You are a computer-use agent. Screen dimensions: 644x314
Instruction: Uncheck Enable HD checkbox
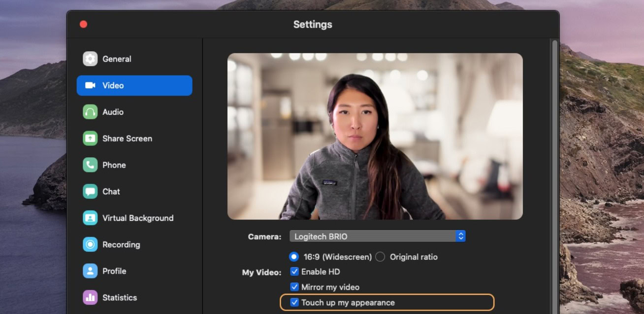pyautogui.click(x=294, y=272)
